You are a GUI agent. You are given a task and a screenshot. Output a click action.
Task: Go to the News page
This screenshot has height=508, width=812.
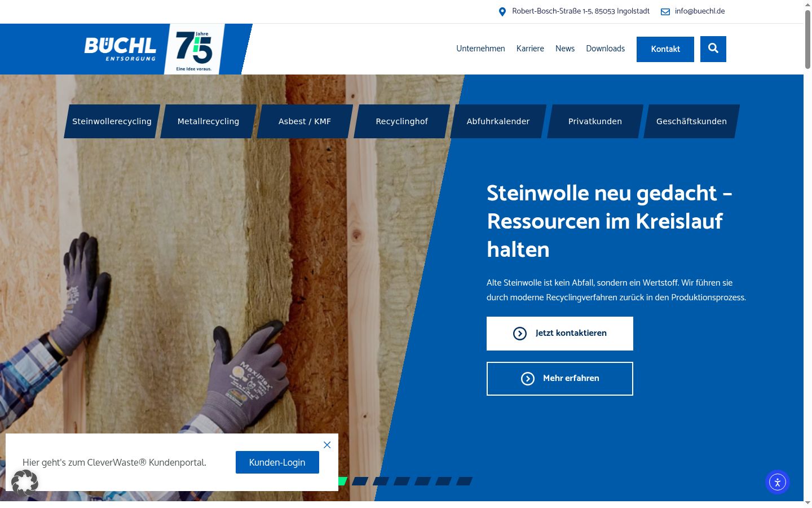coord(565,49)
